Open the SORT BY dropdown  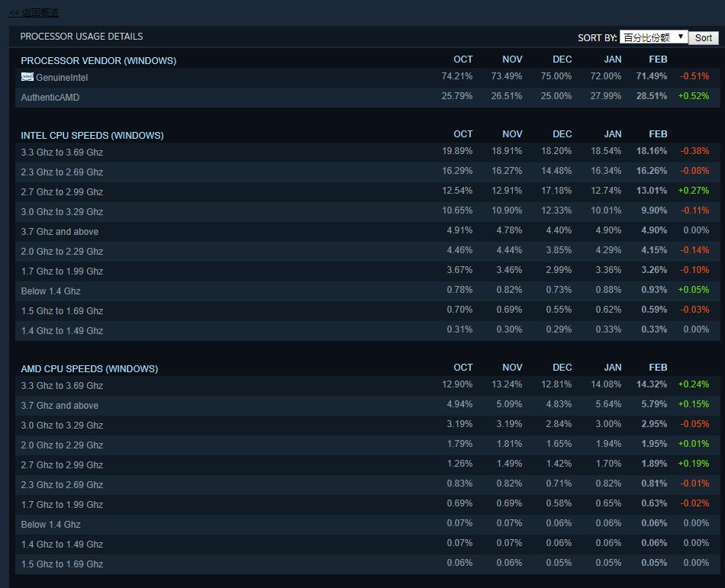point(653,37)
